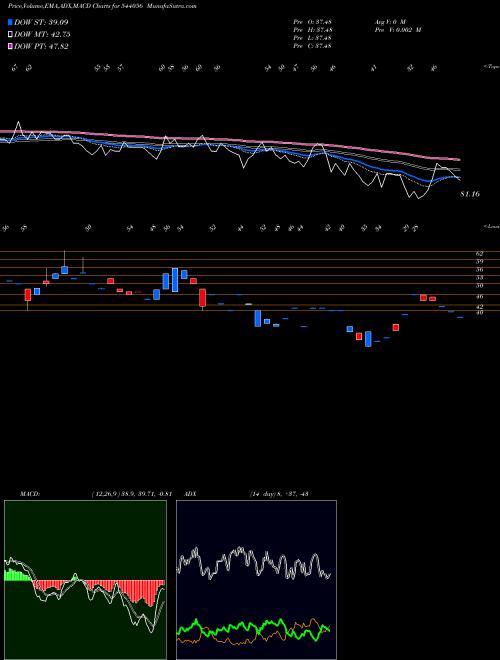Click the 56 price level axis label
The height and width of the screenshot is (660, 500).
[479, 269]
